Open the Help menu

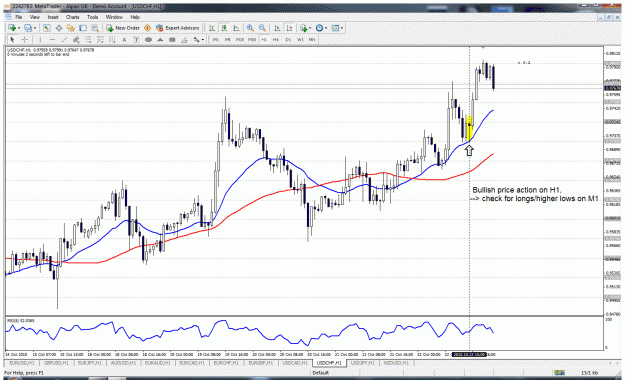click(x=135, y=17)
